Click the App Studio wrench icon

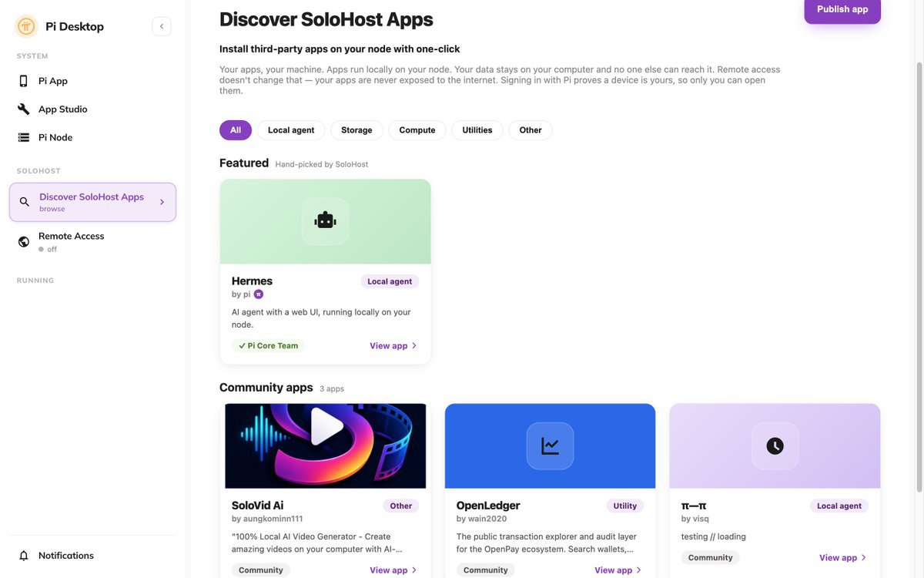[24, 109]
